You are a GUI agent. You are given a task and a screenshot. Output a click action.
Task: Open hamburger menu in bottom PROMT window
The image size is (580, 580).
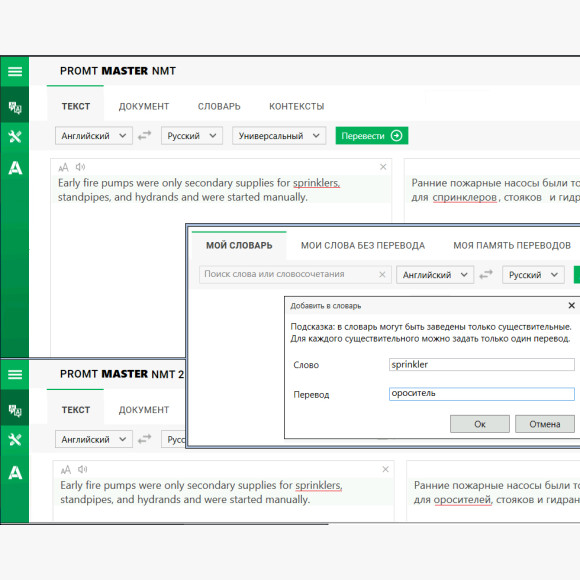click(15, 374)
